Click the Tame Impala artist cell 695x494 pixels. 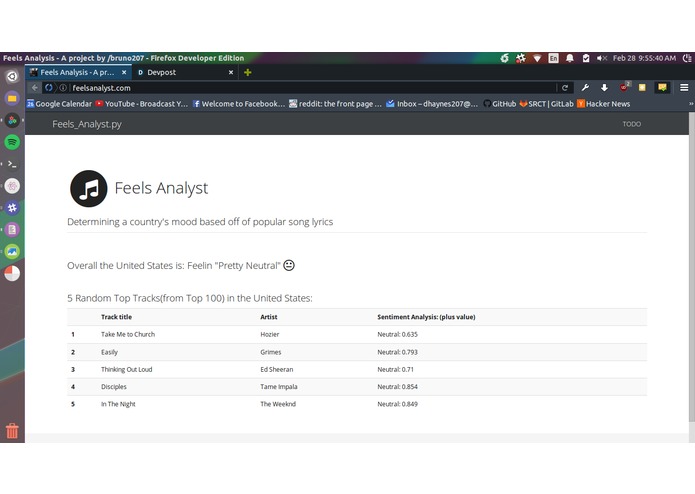[x=279, y=387]
